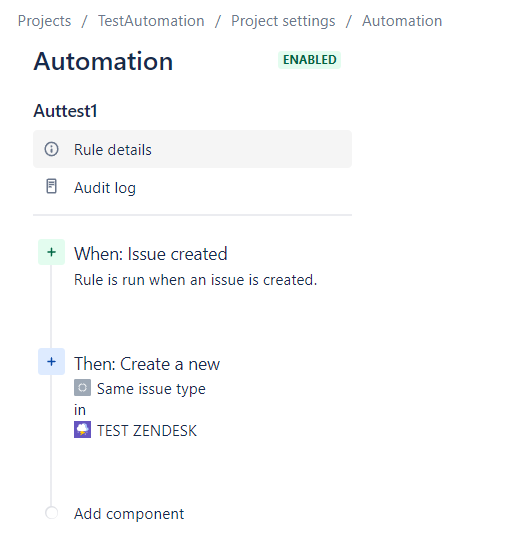The image size is (525, 551).
Task: Click the Automation breadcrumb link
Action: pos(402,21)
